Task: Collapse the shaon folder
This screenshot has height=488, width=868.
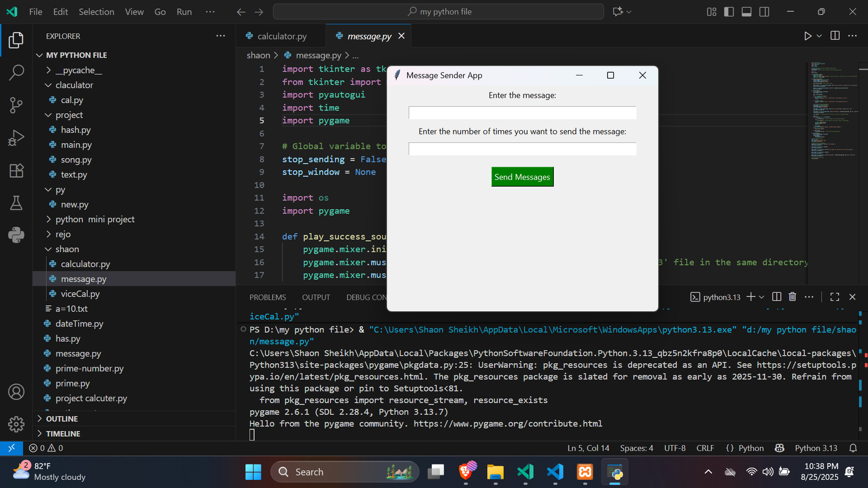Action: pos(67,249)
